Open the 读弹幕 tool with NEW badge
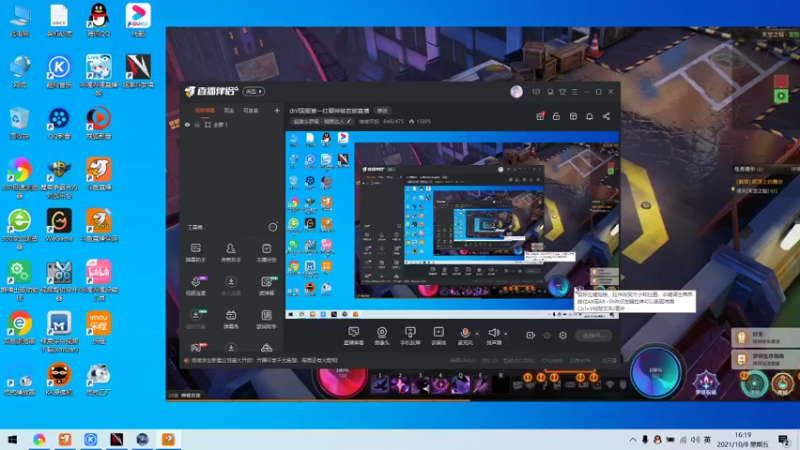Viewport: 800px width, 450px height. click(x=267, y=286)
